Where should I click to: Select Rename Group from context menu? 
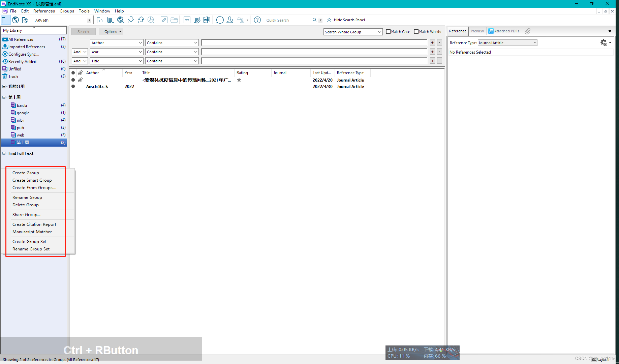pyautogui.click(x=27, y=198)
